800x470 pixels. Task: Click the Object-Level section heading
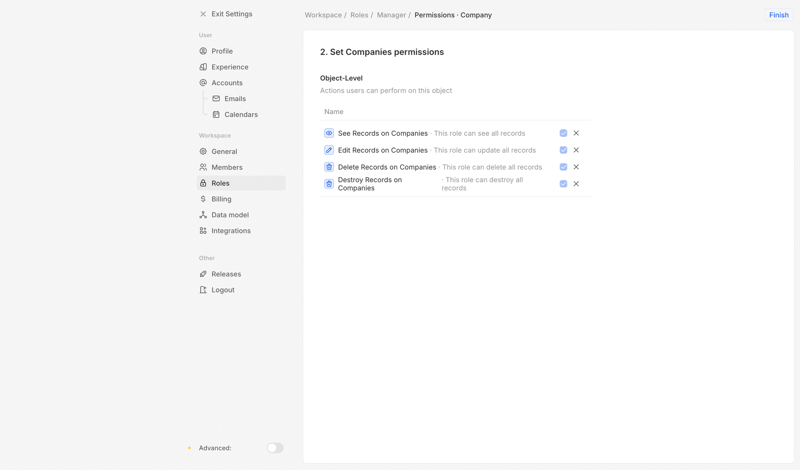(x=341, y=78)
